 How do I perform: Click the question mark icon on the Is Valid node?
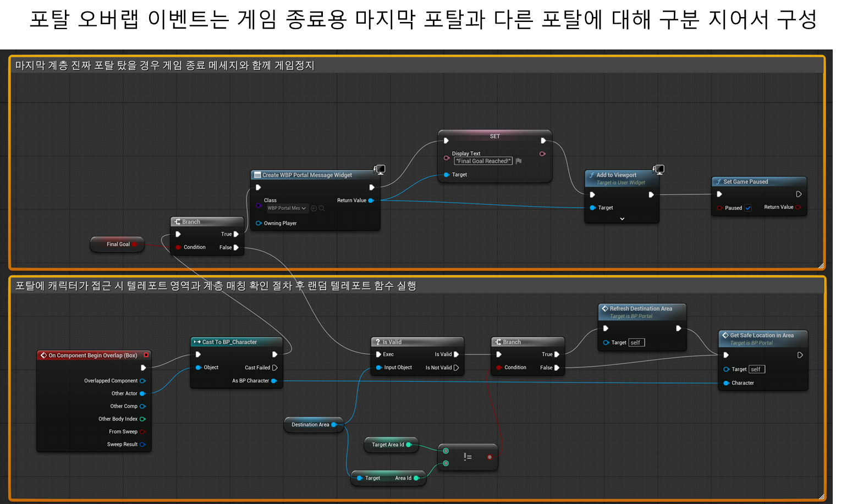pos(378,342)
